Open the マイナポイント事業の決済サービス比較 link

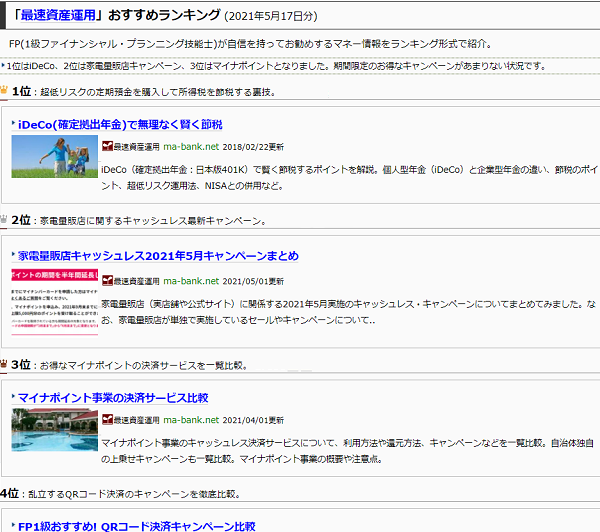[113, 398]
